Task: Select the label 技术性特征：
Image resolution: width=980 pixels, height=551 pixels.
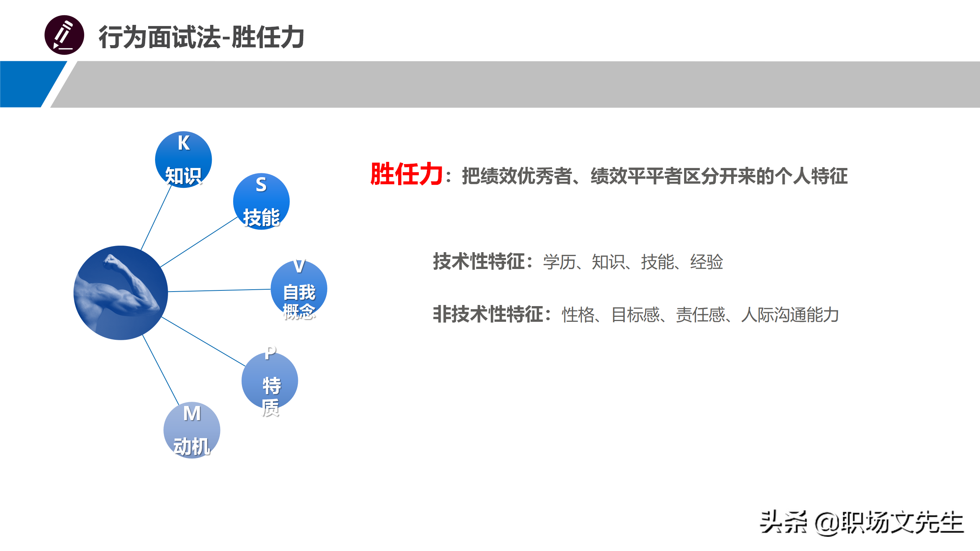Action: click(x=483, y=262)
